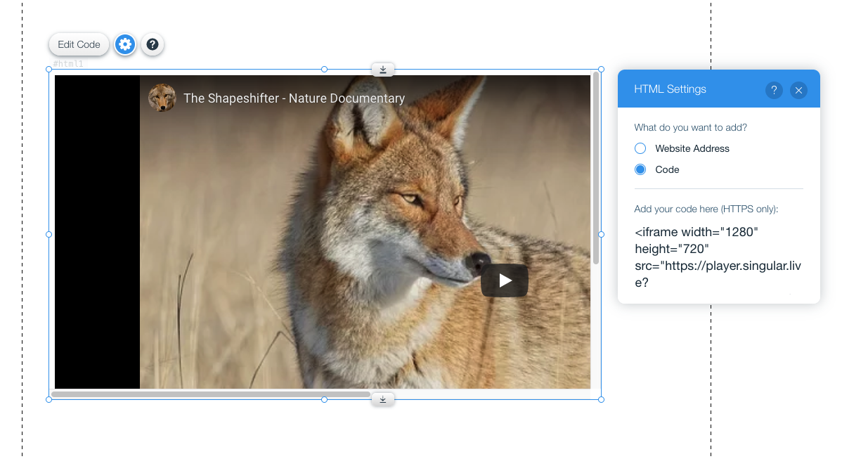Click the horizontal scrollbar of the HTML embed
The width and height of the screenshot is (868, 459).
211,394
